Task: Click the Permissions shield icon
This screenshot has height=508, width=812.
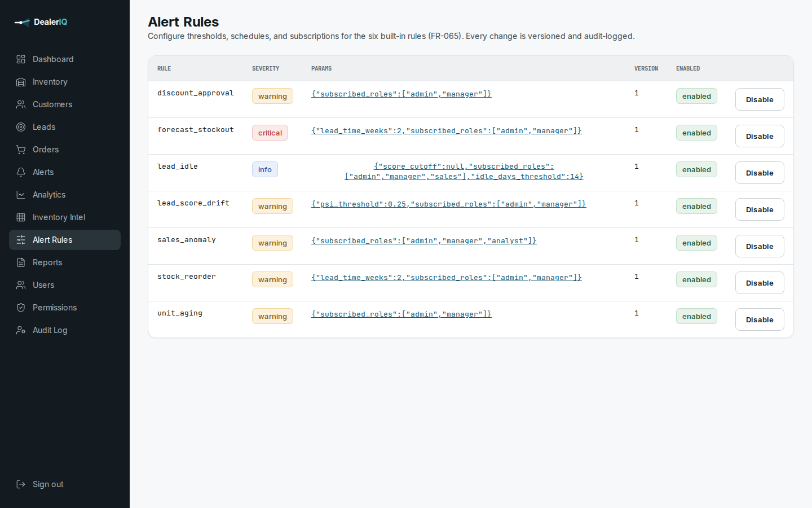Action: (21, 308)
